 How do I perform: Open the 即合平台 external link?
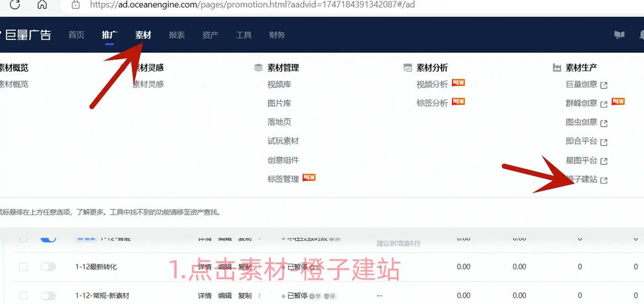tap(586, 141)
